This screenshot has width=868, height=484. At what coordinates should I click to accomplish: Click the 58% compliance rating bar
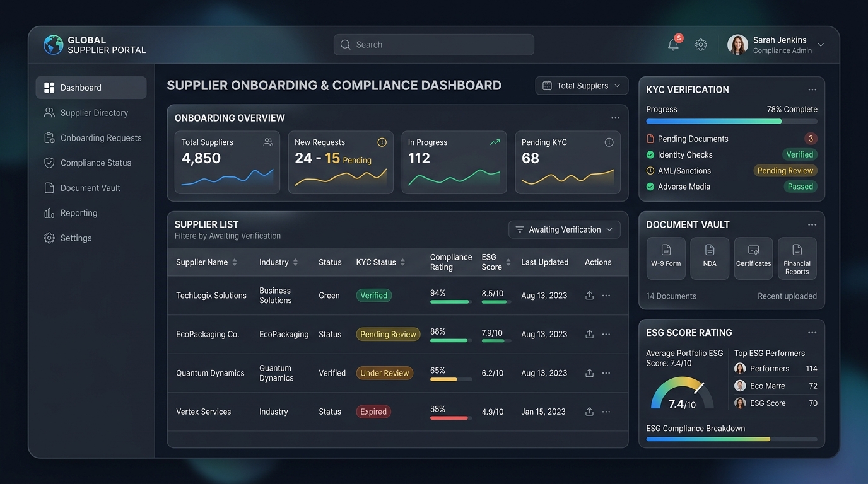point(451,418)
